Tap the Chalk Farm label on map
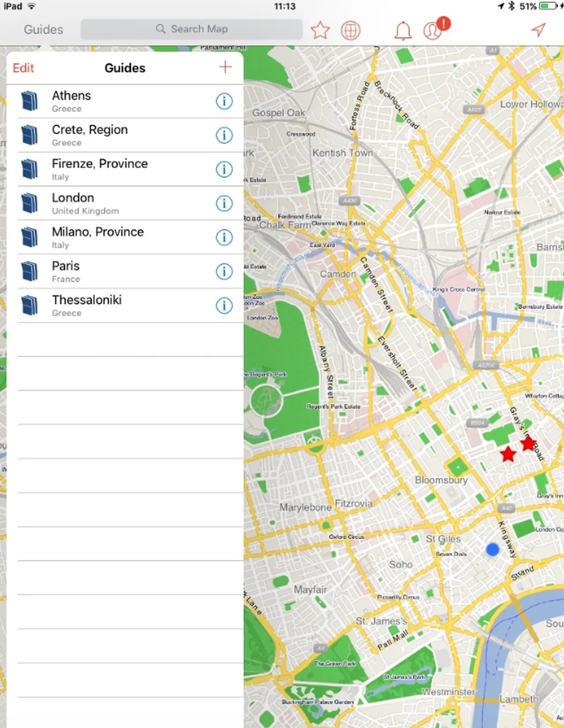The height and width of the screenshot is (728, 564). pos(285,225)
